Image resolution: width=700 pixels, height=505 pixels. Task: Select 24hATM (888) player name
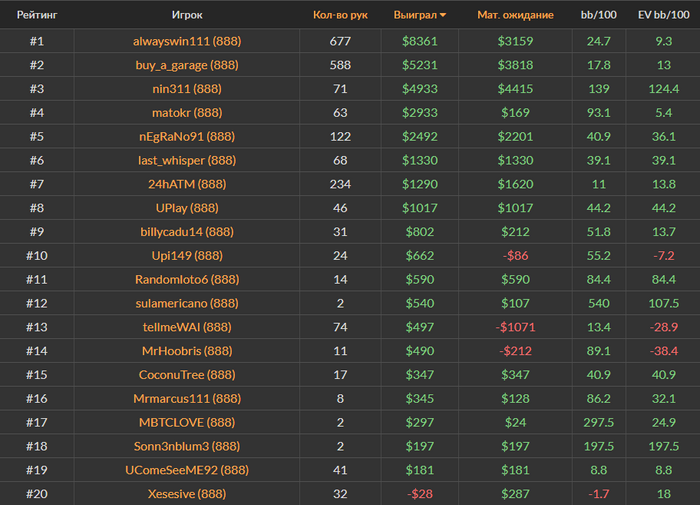(186, 184)
